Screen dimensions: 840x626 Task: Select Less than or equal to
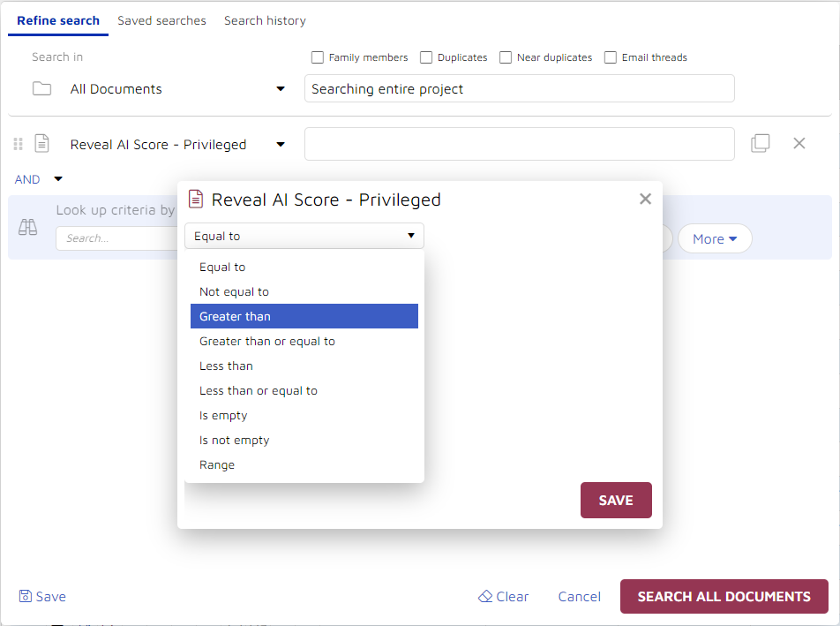(304, 390)
